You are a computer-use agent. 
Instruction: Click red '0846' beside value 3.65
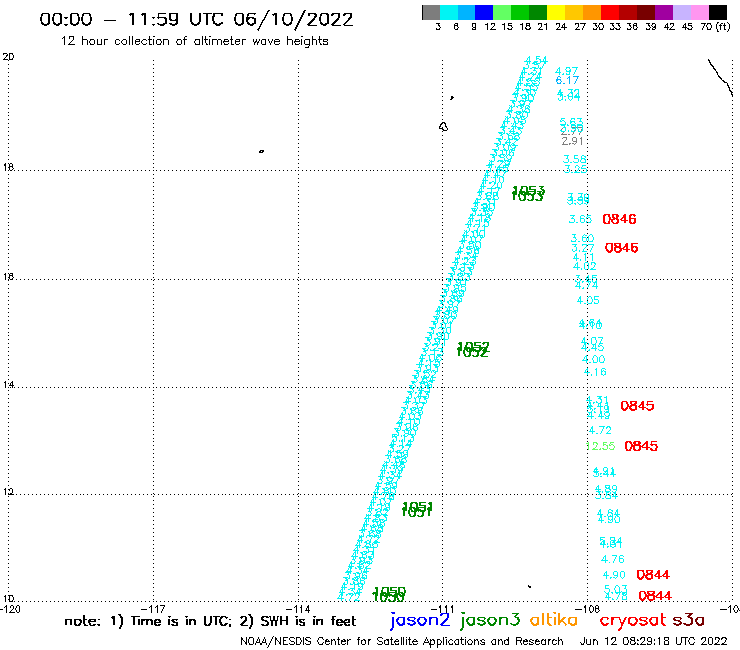tap(619, 219)
